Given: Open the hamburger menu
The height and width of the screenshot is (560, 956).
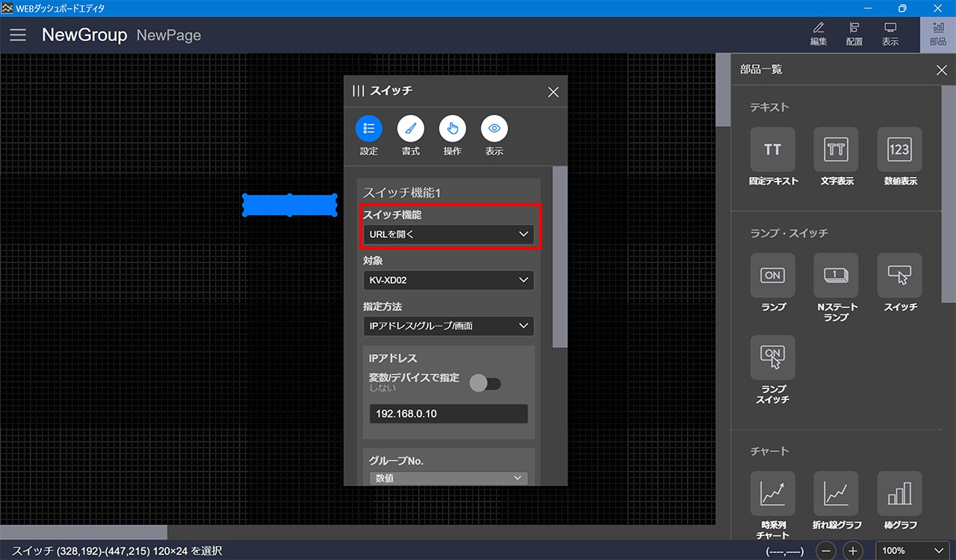Looking at the screenshot, I should [x=18, y=35].
